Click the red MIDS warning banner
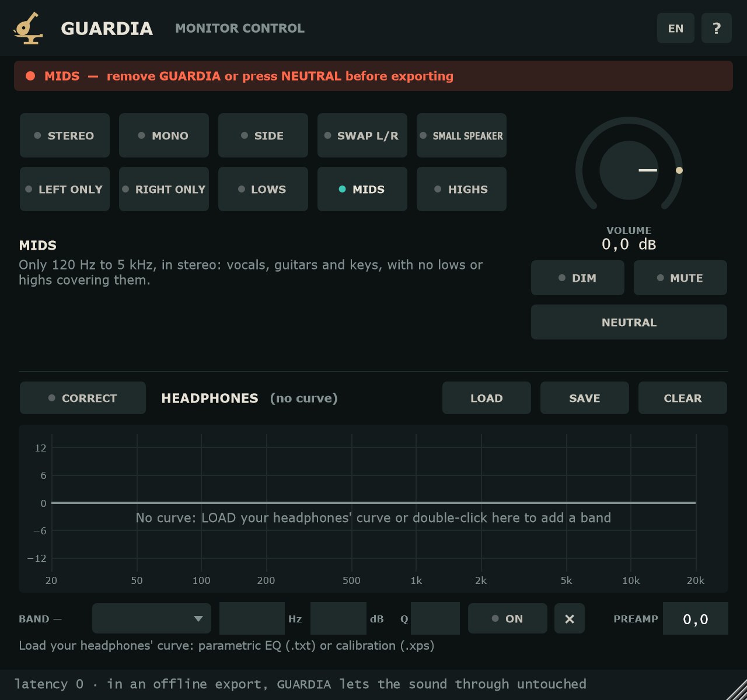 pyautogui.click(x=373, y=76)
